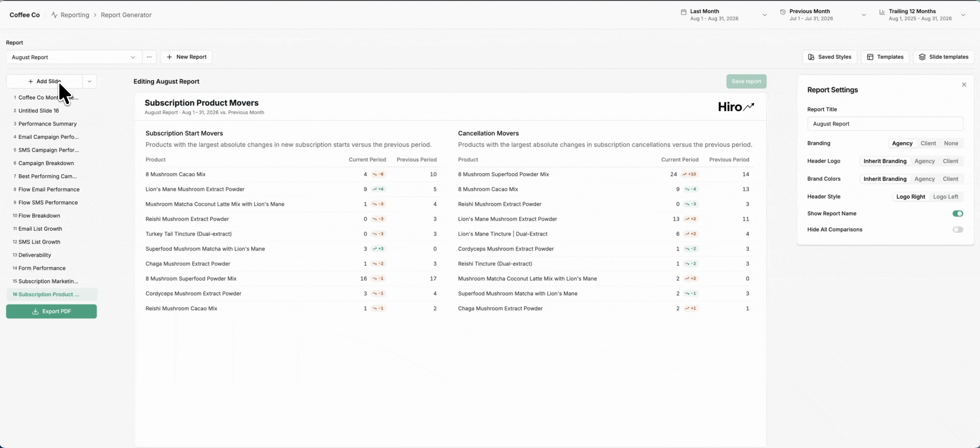Click the Hiro logo in slide header

[x=736, y=107]
